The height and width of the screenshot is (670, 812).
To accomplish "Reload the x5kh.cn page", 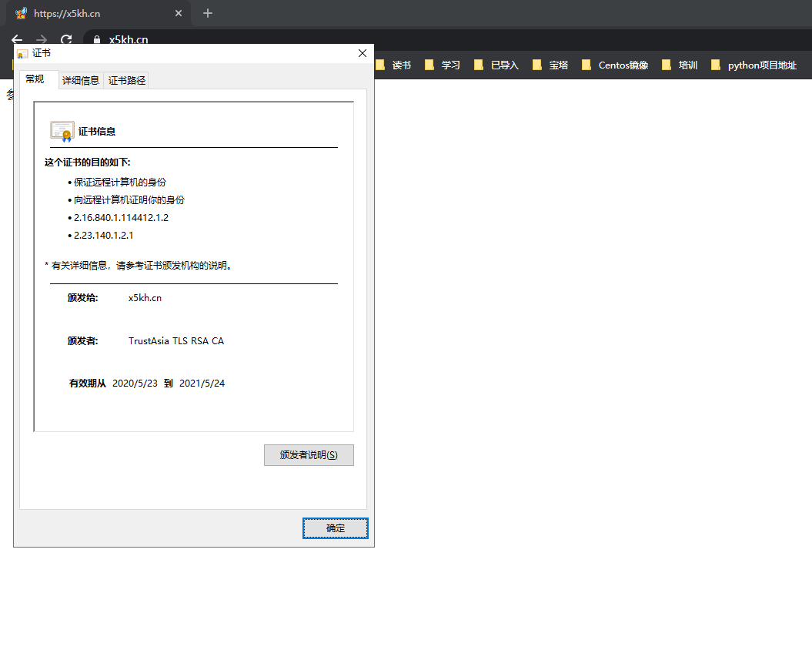I will [x=66, y=39].
